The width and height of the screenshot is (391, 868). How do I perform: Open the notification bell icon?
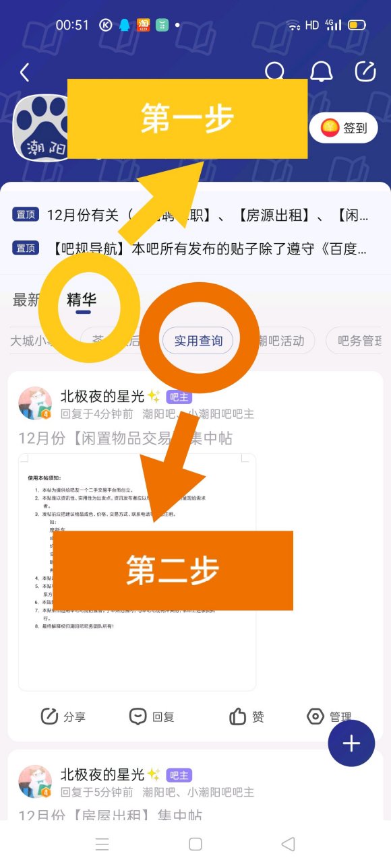coord(321,72)
